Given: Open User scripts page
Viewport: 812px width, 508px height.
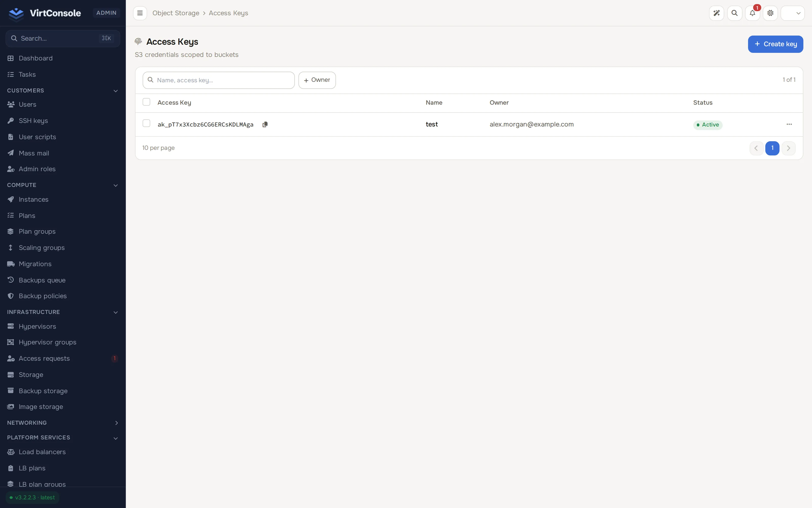Looking at the screenshot, I should click(x=63, y=137).
